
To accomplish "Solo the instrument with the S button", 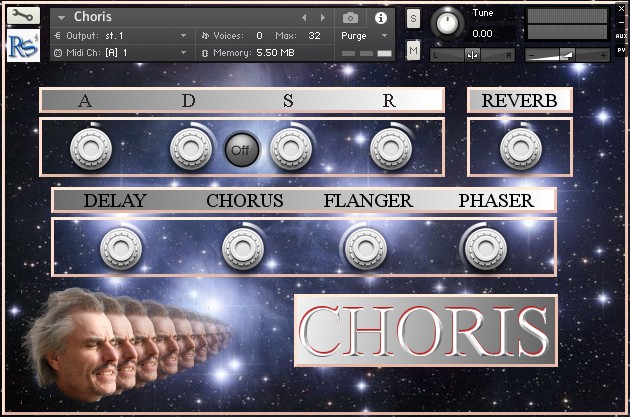I will tap(414, 18).
